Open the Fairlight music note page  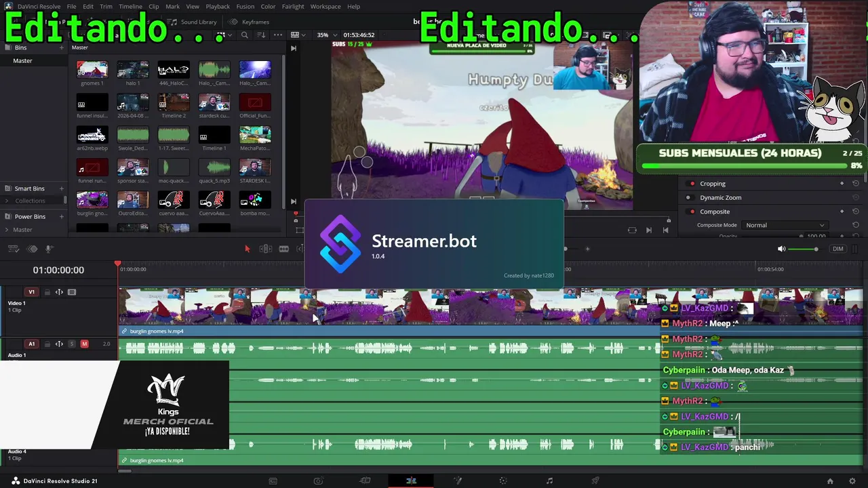coord(549,481)
